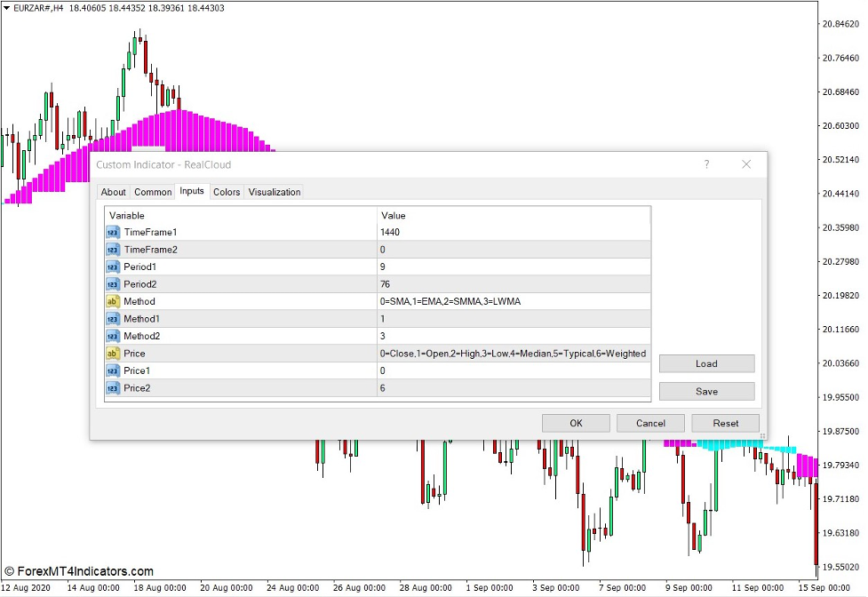Dismiss the dialog with Cancel
Screen dimensions: 868x597
point(649,423)
